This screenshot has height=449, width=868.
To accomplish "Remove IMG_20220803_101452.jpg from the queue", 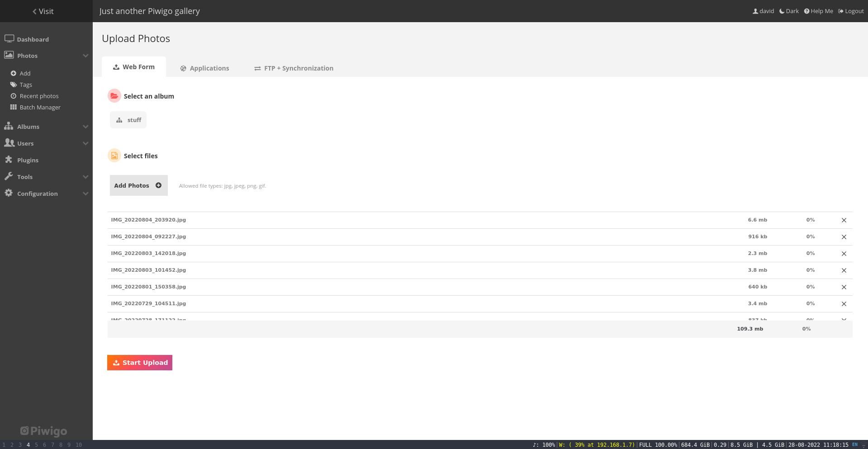I will tap(844, 270).
